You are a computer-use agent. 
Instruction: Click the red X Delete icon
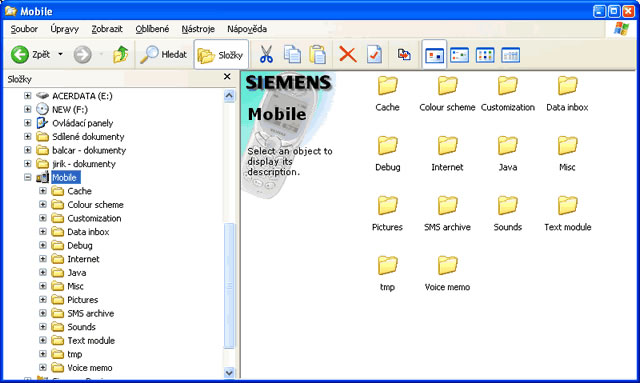(x=348, y=54)
